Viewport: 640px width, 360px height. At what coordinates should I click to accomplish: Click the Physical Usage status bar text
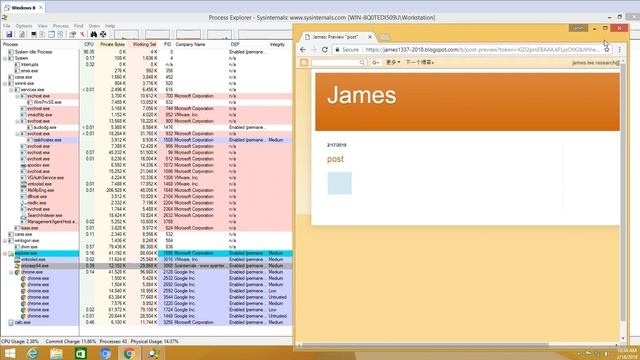[x=154, y=341]
